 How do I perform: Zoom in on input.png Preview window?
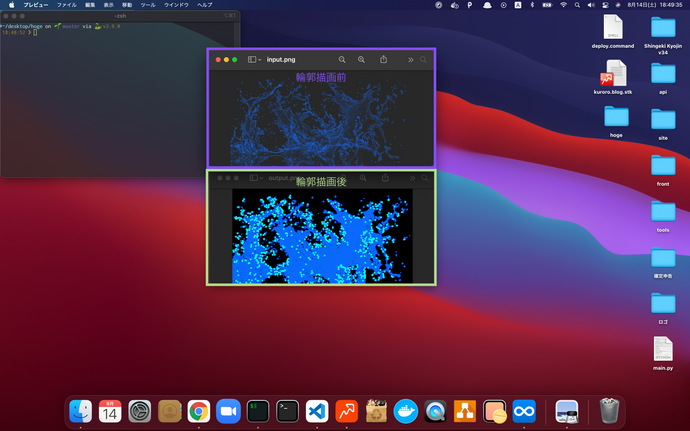(361, 59)
